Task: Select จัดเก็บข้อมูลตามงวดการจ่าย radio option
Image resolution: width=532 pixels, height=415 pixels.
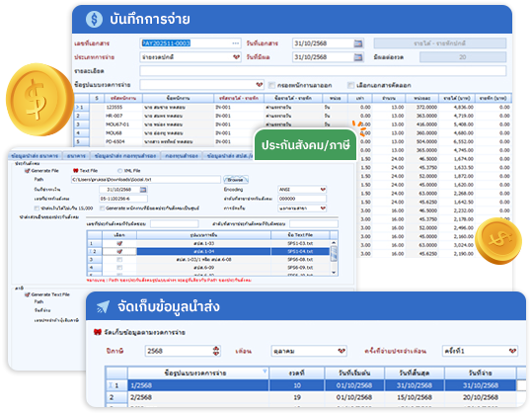Action: coord(98,332)
